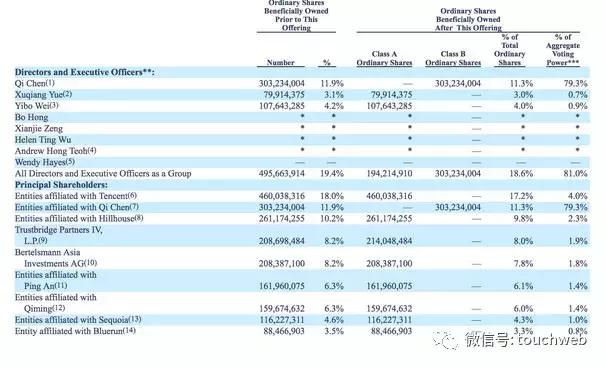Click the WeChat logo icon in watermark

click(445, 340)
